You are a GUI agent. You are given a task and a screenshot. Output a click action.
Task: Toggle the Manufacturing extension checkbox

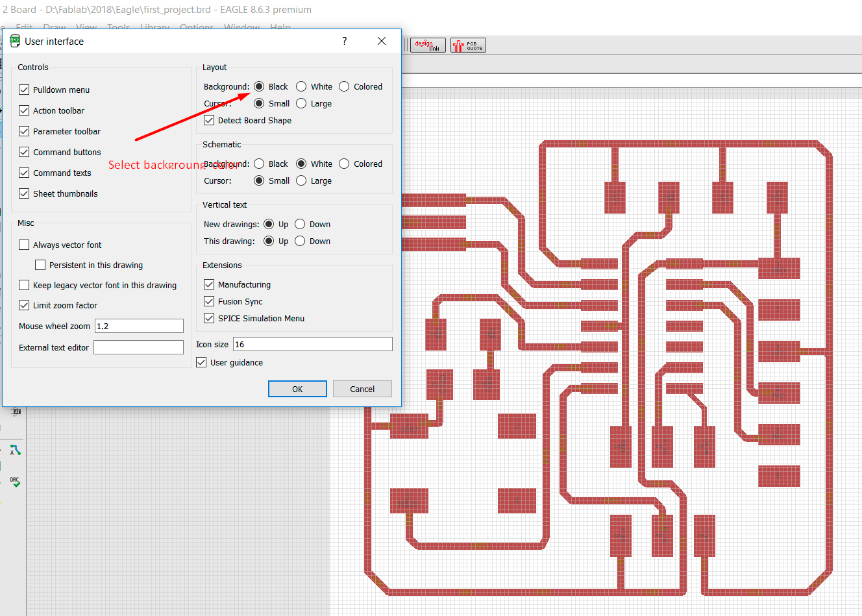209,284
